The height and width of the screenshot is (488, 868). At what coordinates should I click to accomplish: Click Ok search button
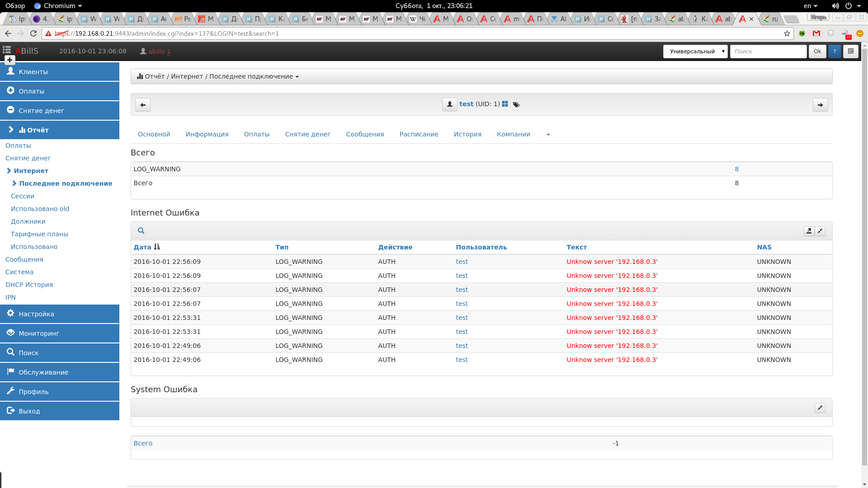pos(817,52)
